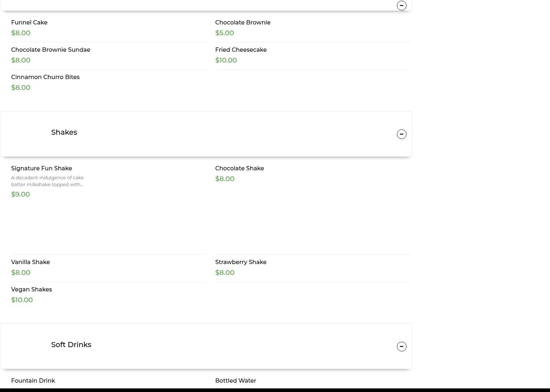
Task: Click the $10.00 Fried Cheesecake price
Action: [226, 60]
